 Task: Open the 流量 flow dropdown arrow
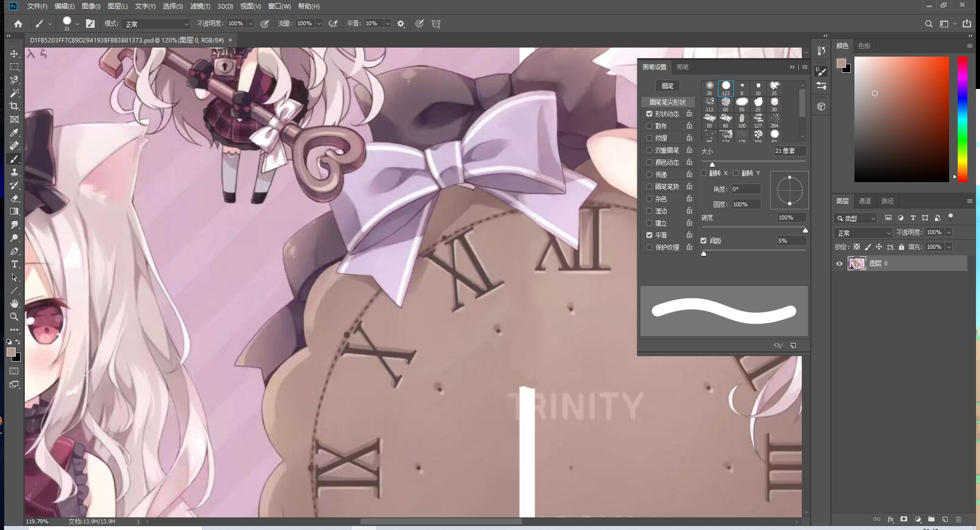(x=319, y=24)
